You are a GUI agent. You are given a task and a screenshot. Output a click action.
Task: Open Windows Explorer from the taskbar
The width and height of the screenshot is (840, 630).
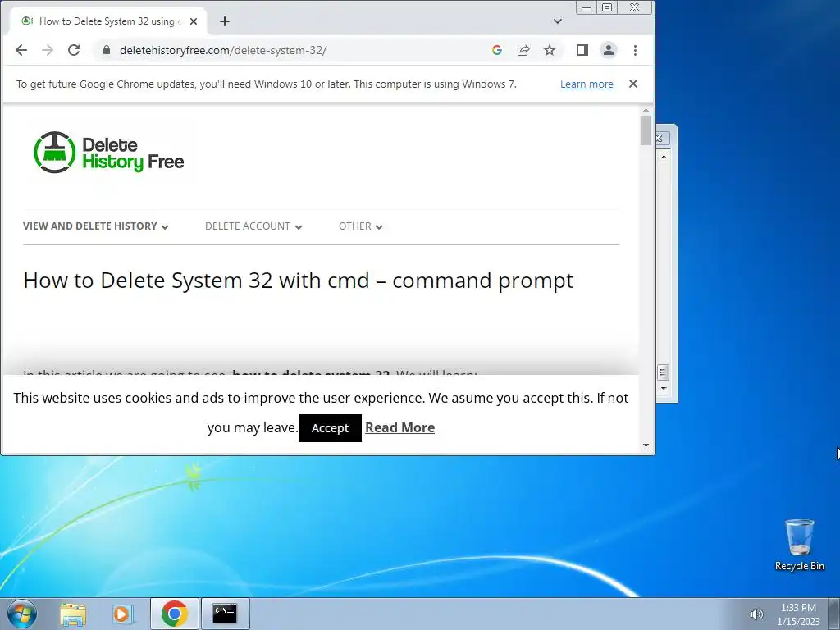coord(73,614)
